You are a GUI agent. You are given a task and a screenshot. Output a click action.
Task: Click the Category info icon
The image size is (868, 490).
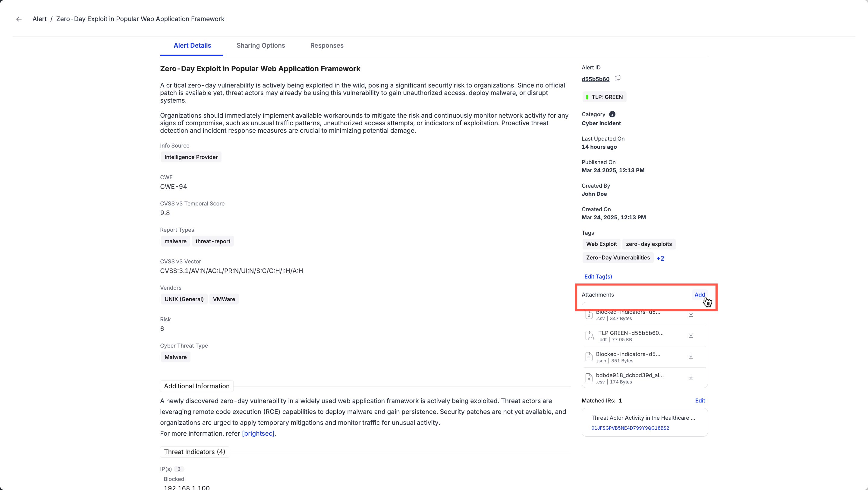[612, 114]
